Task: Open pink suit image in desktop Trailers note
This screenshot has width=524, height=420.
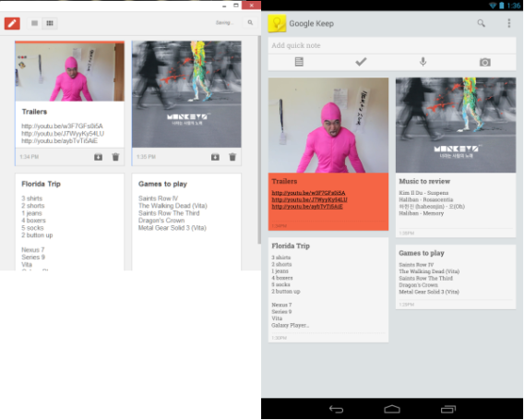Action: tap(70, 72)
